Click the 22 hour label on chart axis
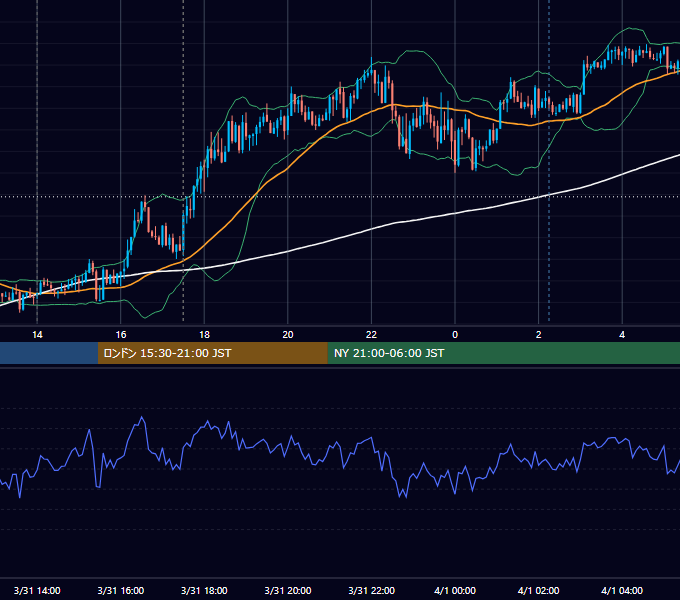 371,335
